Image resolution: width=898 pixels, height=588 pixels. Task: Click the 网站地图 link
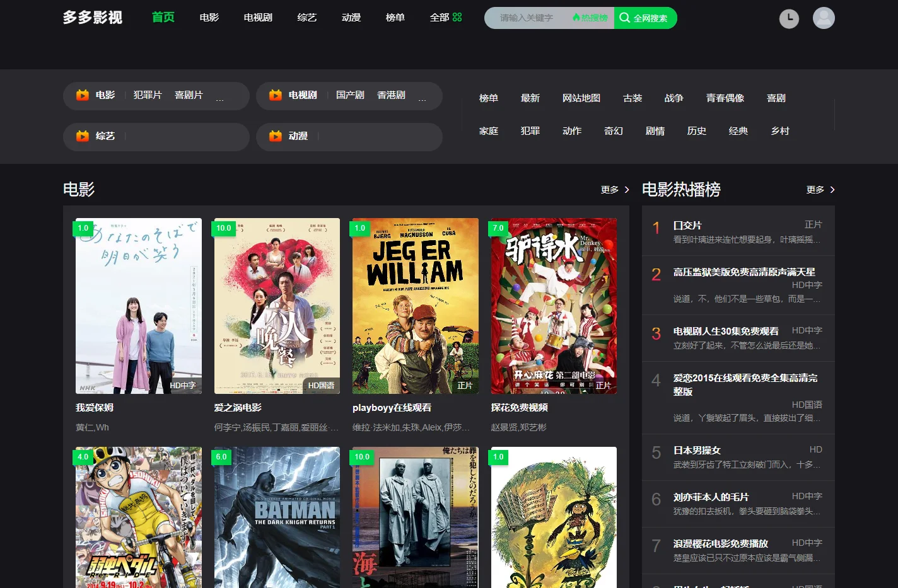coord(581,98)
